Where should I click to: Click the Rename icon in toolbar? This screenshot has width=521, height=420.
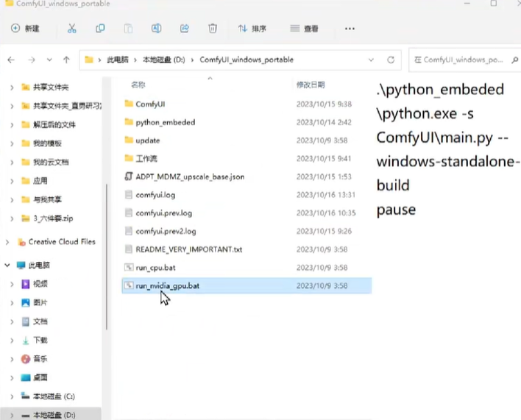tap(157, 29)
